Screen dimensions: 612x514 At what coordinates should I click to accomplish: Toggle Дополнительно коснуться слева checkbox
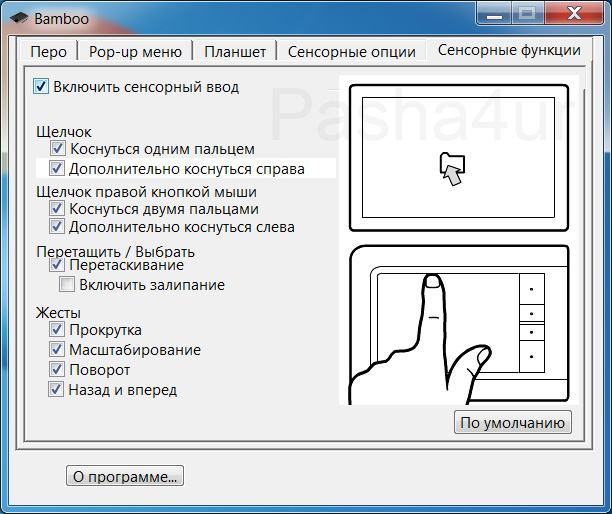pyautogui.click(x=57, y=226)
